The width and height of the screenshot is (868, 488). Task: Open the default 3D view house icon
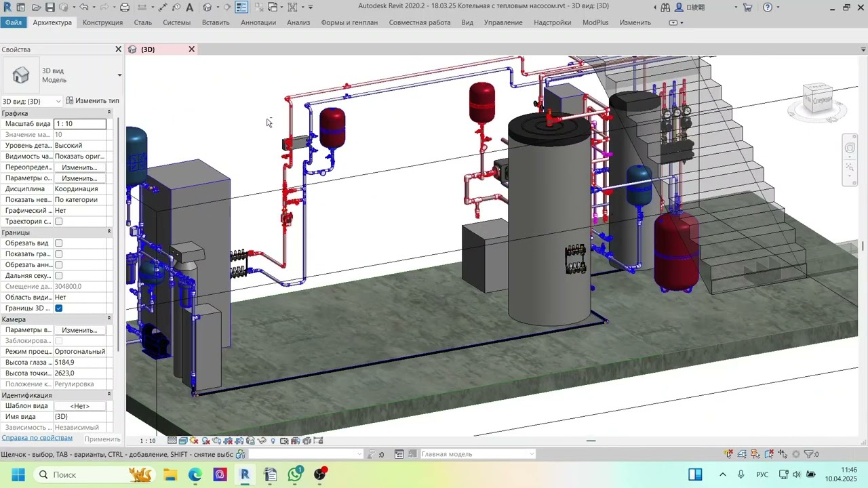[208, 7]
